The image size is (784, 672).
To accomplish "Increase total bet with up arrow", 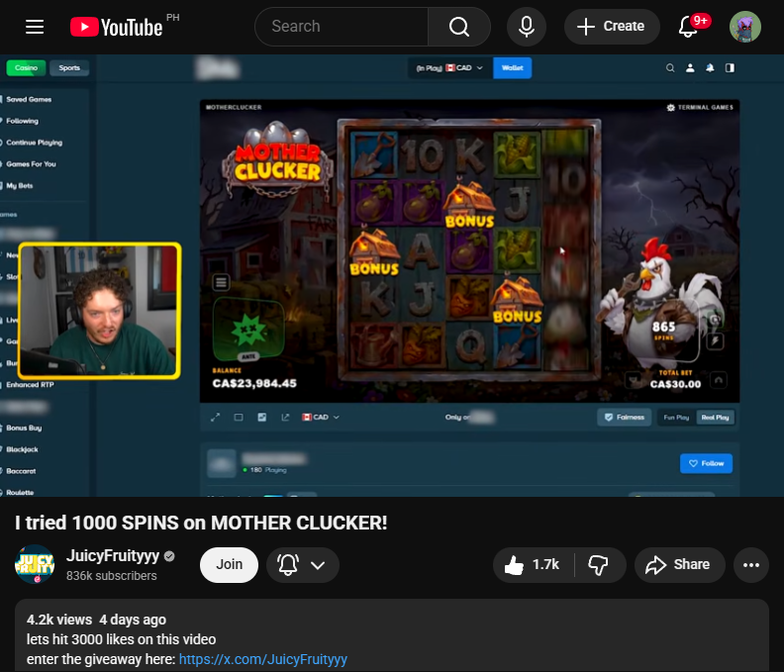I will (x=718, y=380).
